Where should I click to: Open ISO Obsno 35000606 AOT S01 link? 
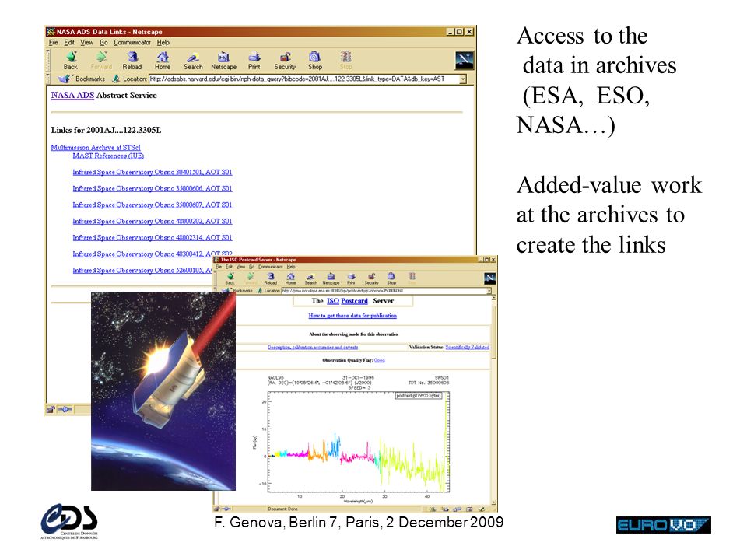coord(153,188)
